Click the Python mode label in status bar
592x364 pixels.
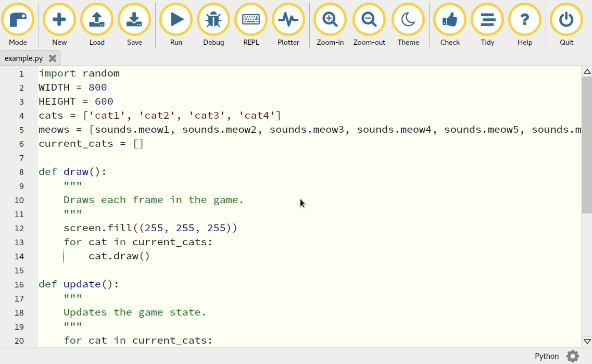point(546,356)
